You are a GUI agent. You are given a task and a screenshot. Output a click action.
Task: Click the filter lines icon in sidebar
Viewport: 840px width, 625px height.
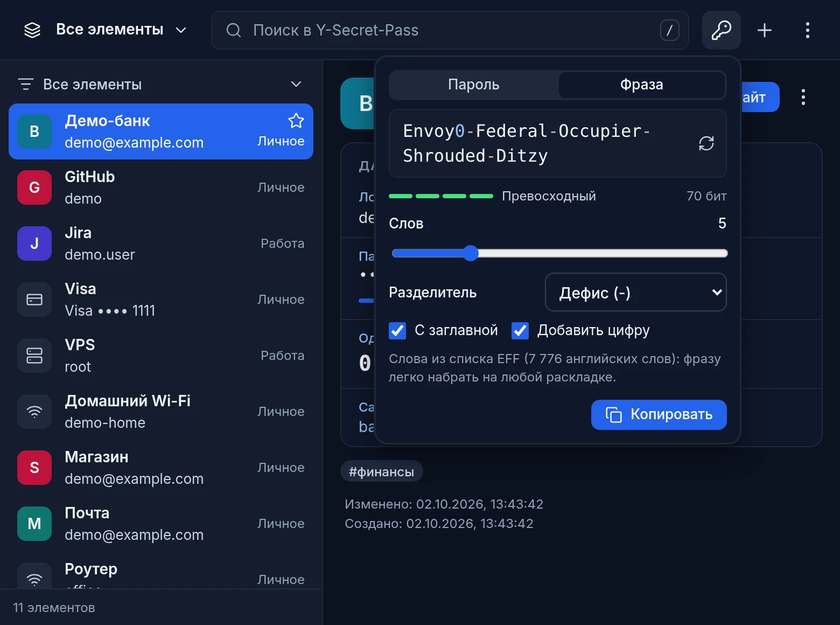coord(25,84)
